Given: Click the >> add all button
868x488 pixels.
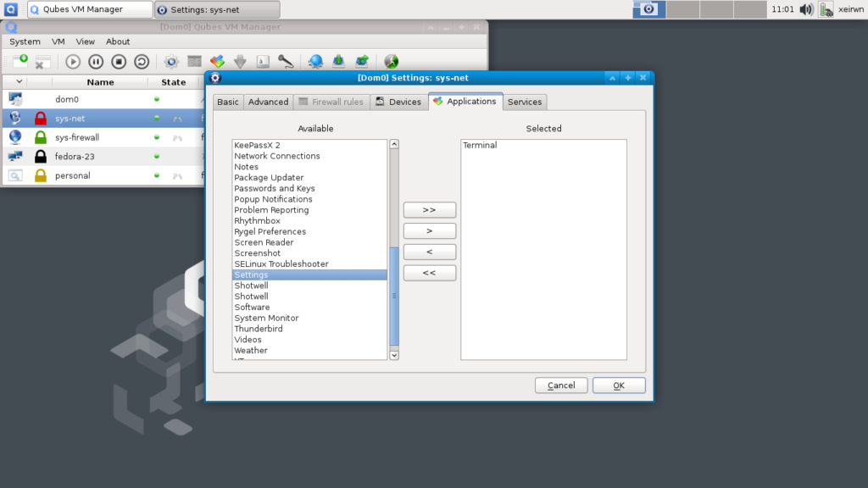Looking at the screenshot, I should [x=430, y=210].
